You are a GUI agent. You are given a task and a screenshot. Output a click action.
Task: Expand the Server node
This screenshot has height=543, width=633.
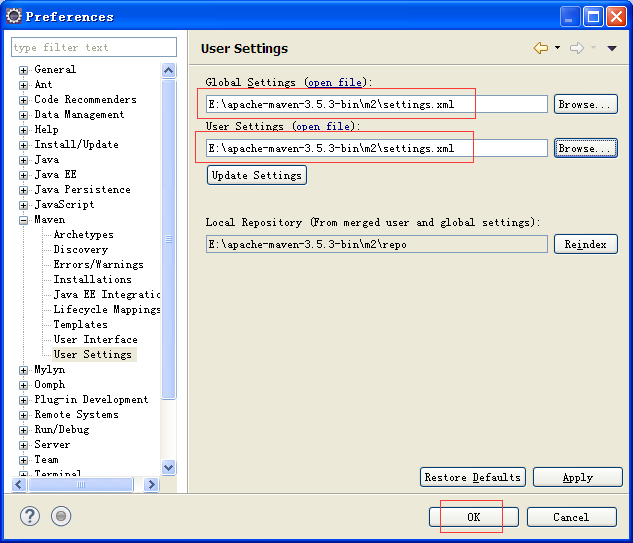click(23, 445)
